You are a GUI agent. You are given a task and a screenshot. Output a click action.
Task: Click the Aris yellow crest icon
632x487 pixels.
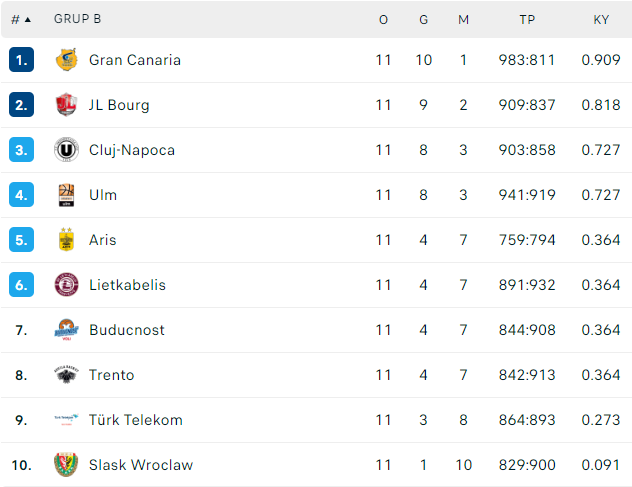coord(66,240)
